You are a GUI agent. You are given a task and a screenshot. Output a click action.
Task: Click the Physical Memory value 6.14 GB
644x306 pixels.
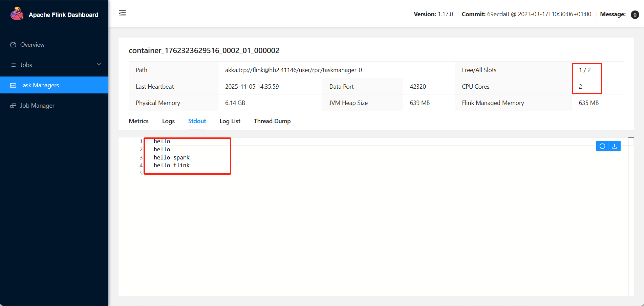235,103
